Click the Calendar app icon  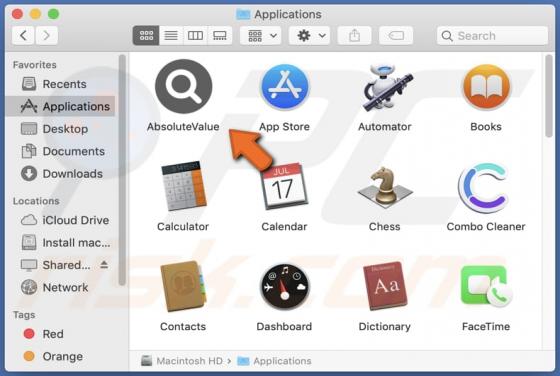(x=284, y=186)
